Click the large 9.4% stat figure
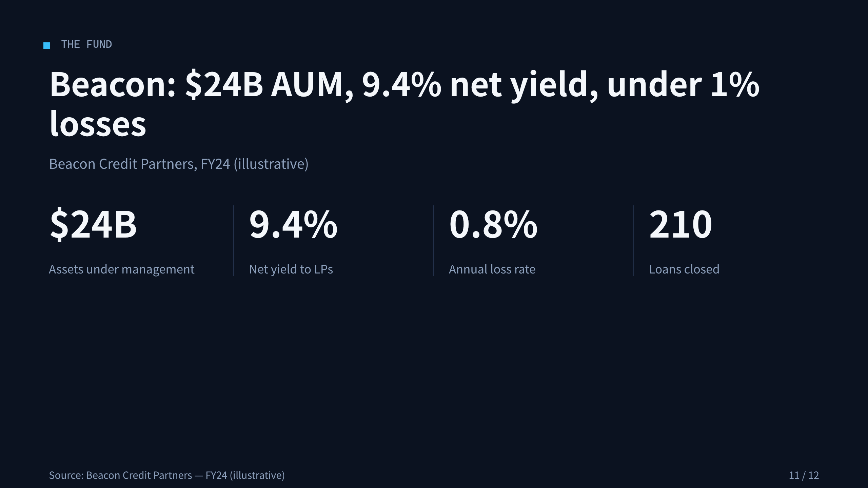 [293, 224]
